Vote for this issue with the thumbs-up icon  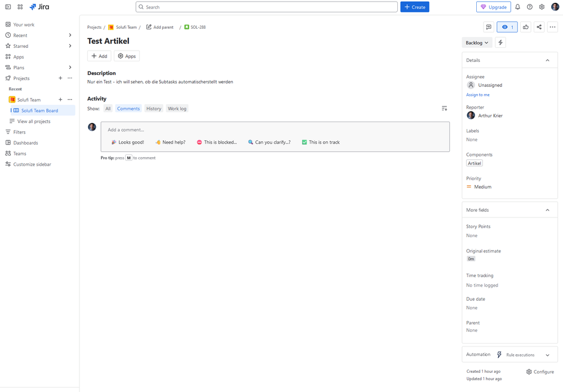coord(526,27)
